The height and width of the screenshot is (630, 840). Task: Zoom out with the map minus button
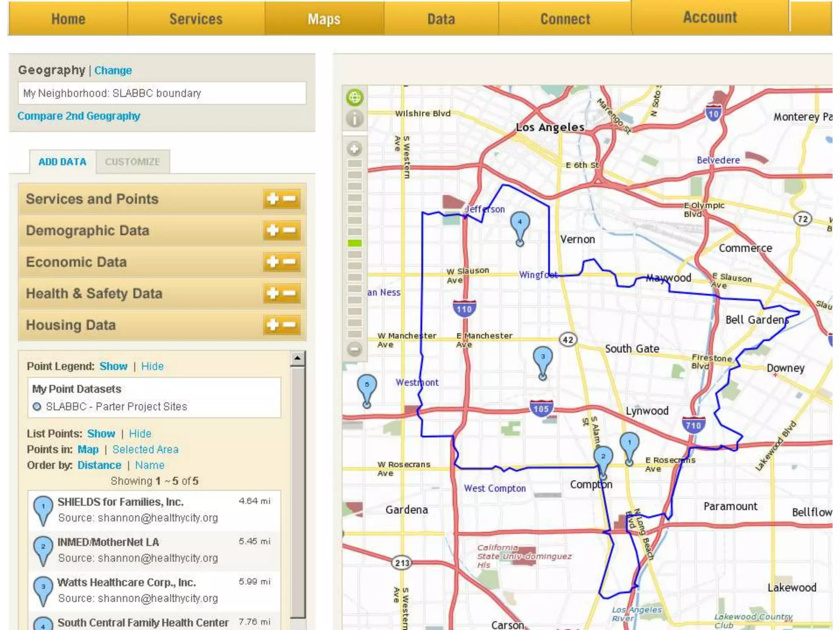(355, 349)
